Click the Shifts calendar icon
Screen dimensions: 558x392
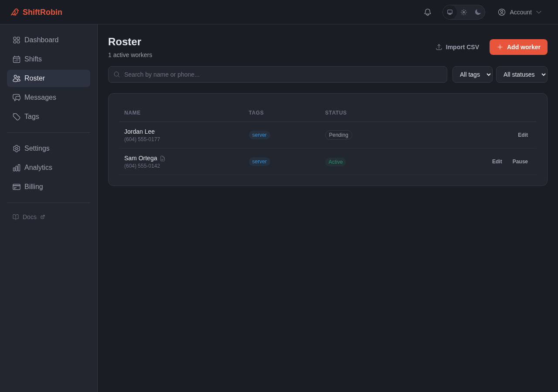tap(17, 59)
